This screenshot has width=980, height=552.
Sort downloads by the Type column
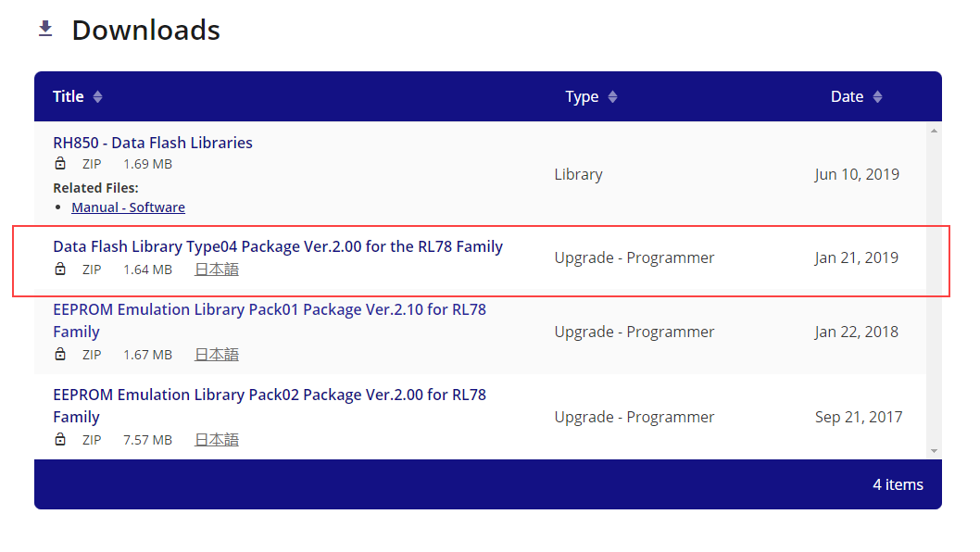(x=582, y=96)
